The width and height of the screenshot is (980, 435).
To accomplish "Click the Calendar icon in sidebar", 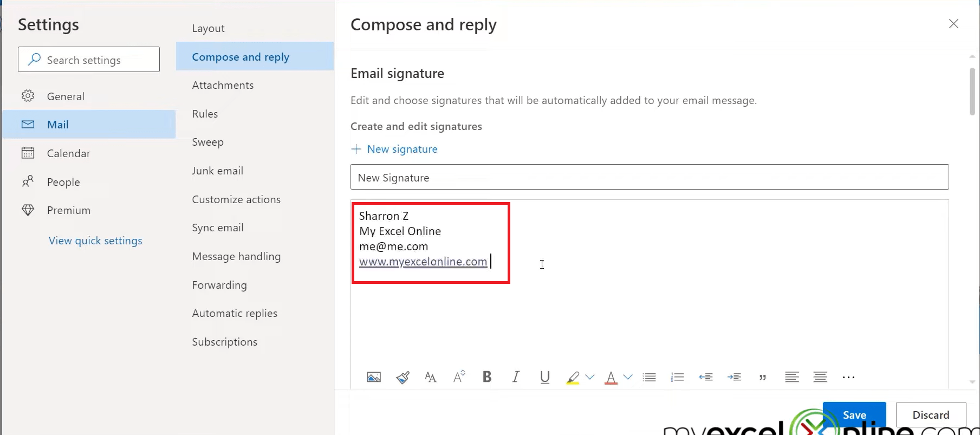I will 28,153.
